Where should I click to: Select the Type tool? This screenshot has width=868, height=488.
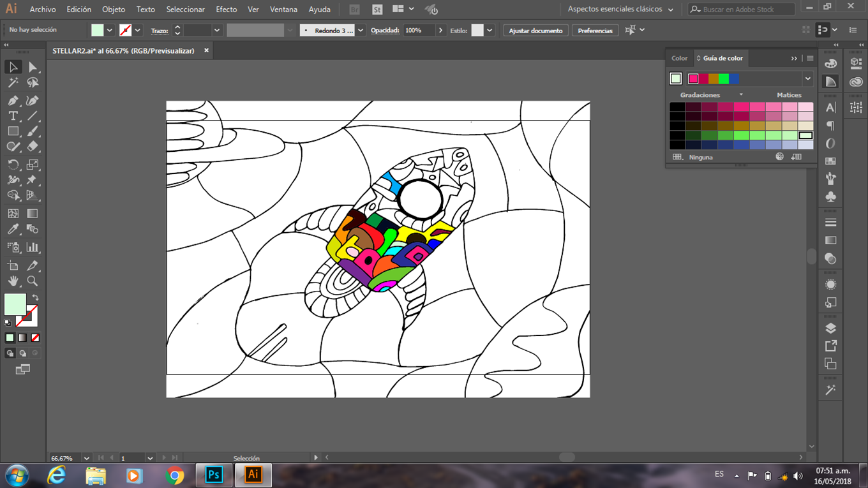(13, 116)
